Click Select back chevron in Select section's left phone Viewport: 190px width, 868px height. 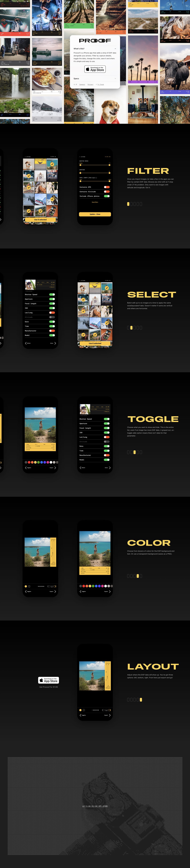26,343
